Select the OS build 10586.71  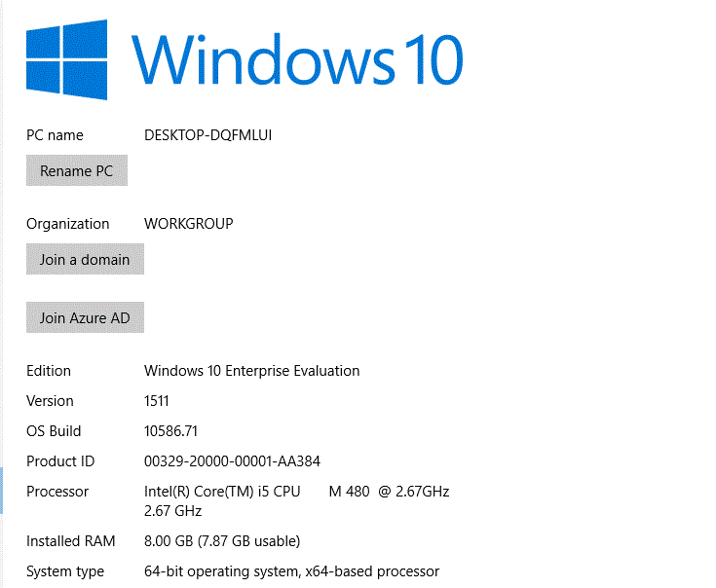pyautogui.click(x=170, y=430)
